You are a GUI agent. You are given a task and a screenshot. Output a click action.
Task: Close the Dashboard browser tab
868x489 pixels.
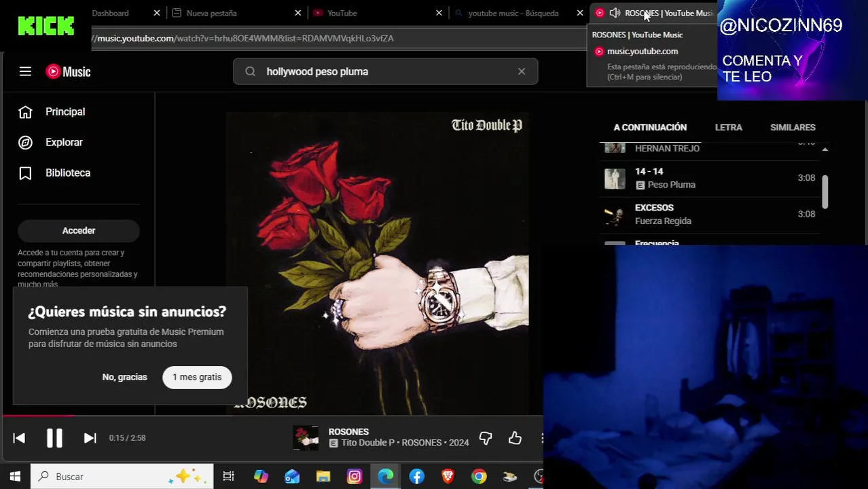tap(157, 13)
